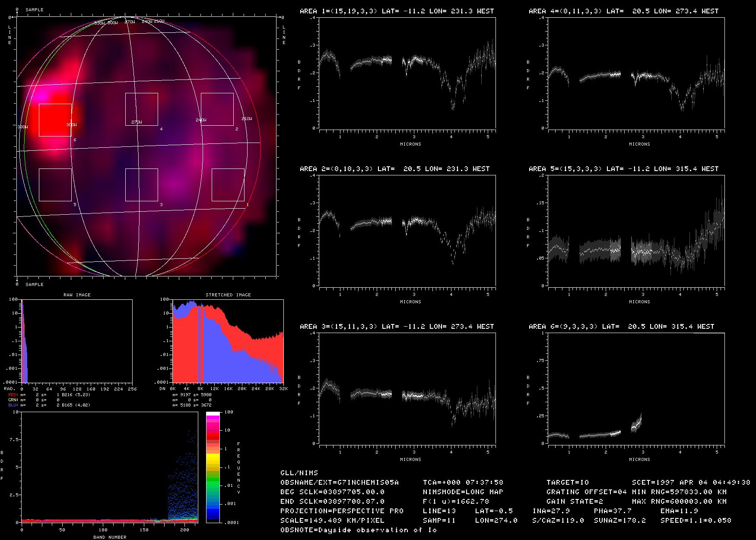Viewport: 756px width, 540px height.
Task: Click the AREA 3 spectrum graph
Action: [x=407, y=388]
